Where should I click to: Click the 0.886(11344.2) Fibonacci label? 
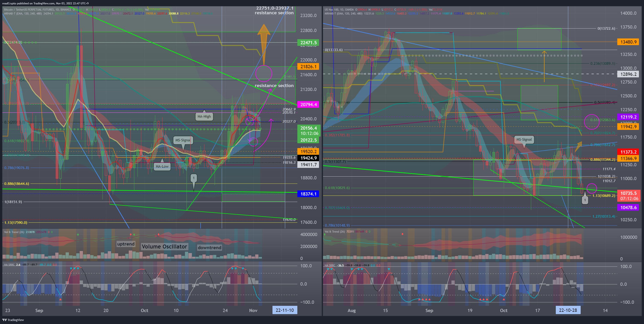tap(603, 159)
